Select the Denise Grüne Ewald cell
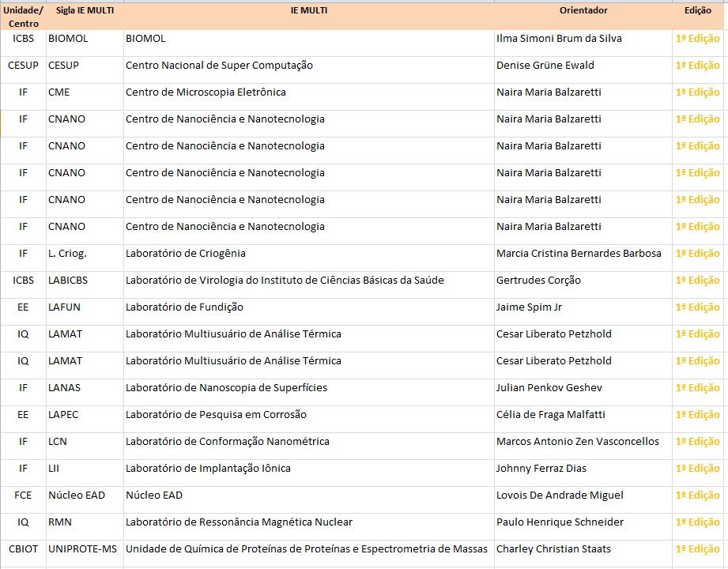Screen dimensions: 728x569 583,66
